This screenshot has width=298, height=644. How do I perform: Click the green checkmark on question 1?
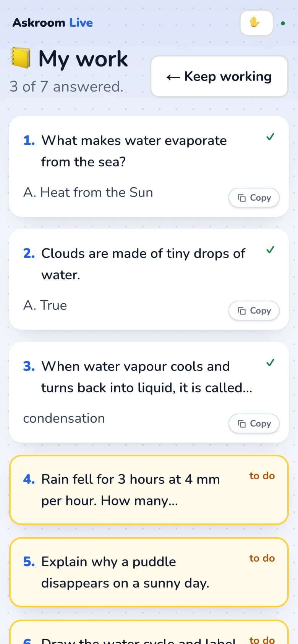pos(270,137)
